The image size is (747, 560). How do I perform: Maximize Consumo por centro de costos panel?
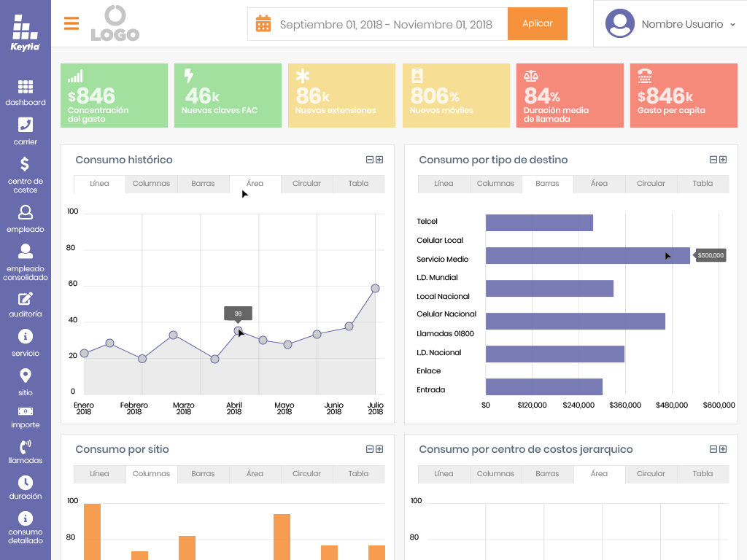tap(723, 449)
